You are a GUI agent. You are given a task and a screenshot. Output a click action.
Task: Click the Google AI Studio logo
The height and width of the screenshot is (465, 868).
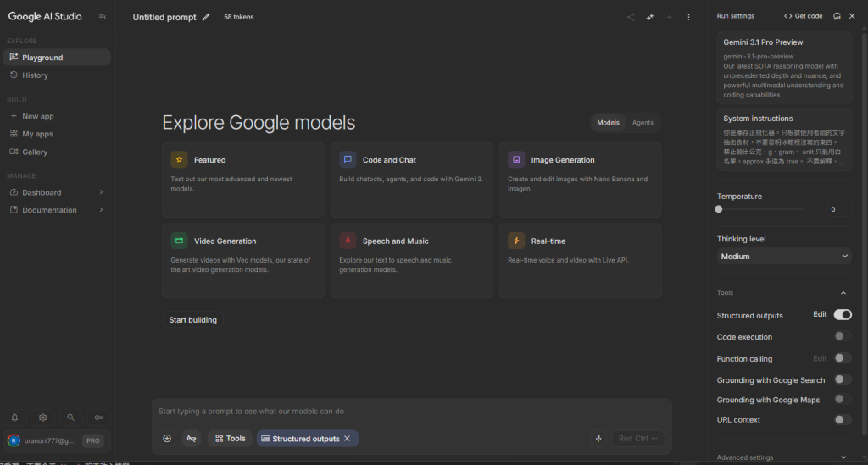(45, 17)
